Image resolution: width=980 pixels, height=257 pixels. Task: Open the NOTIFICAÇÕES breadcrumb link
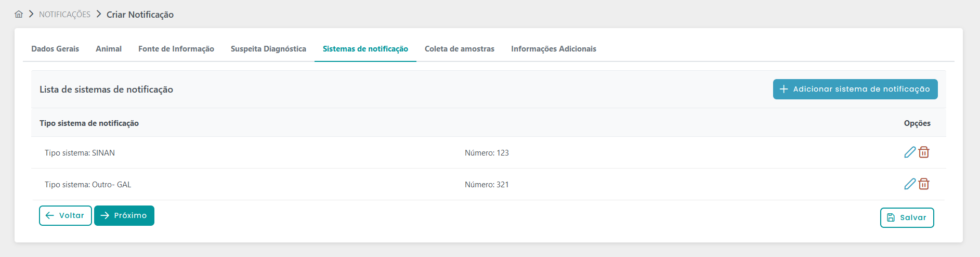[64, 15]
